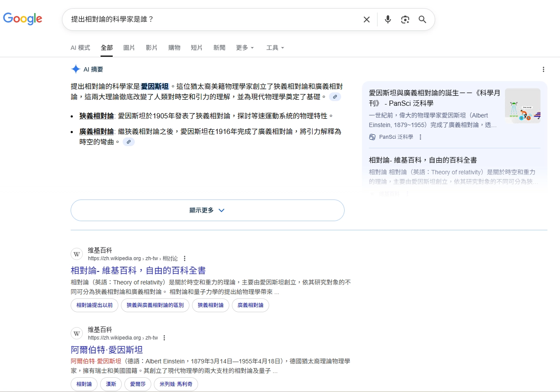Click the 狹義相對論 chip
This screenshot has height=392, width=560.
point(211,305)
